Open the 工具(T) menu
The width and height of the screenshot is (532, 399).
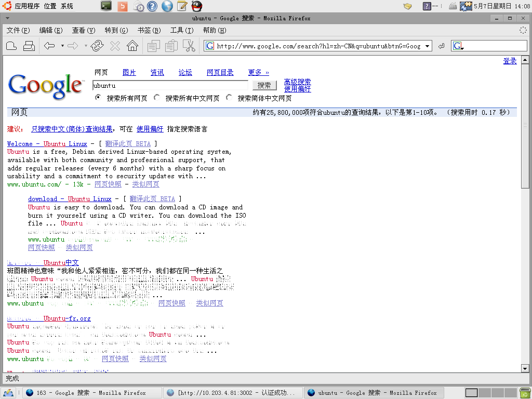click(182, 31)
